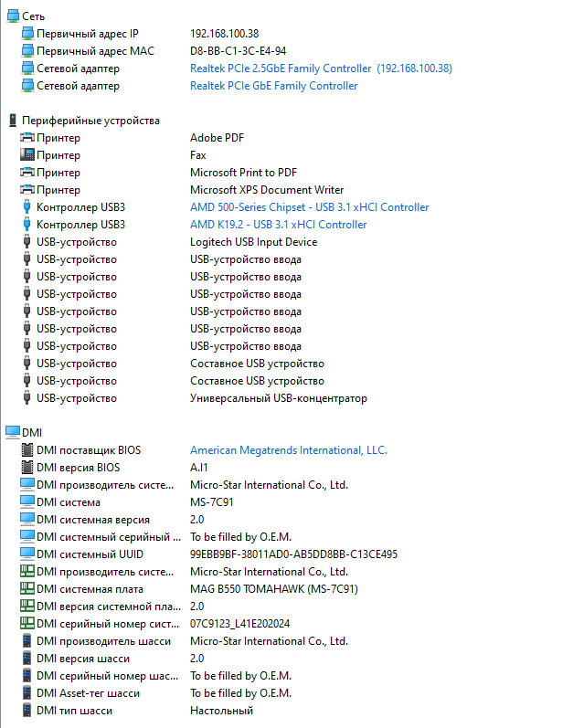Click the blue USB3 icon for AMD K19.2

(27, 225)
